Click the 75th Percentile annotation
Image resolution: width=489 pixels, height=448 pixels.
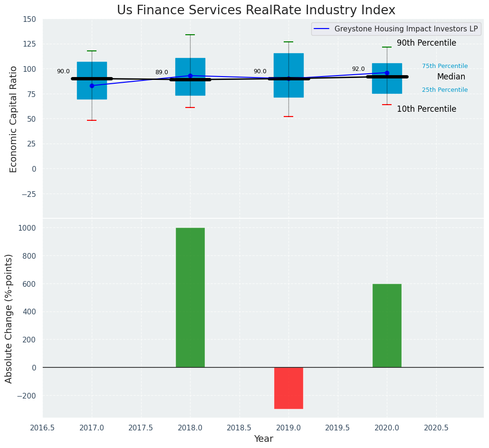445,67
